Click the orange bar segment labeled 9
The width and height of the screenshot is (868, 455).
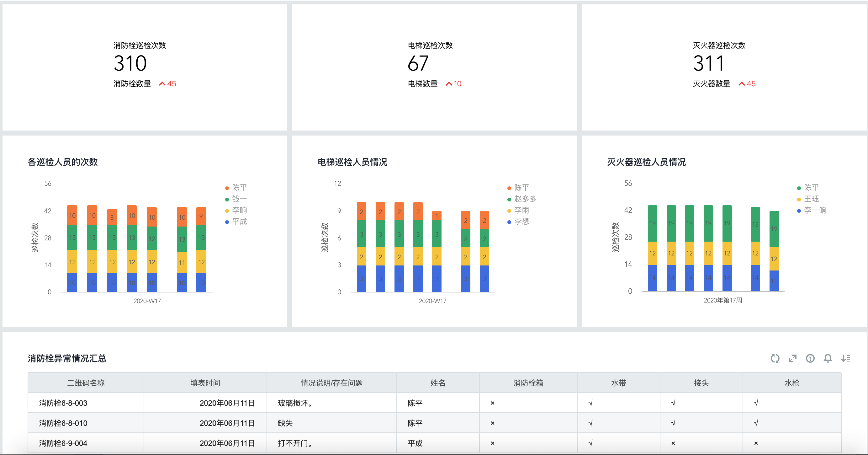click(201, 216)
